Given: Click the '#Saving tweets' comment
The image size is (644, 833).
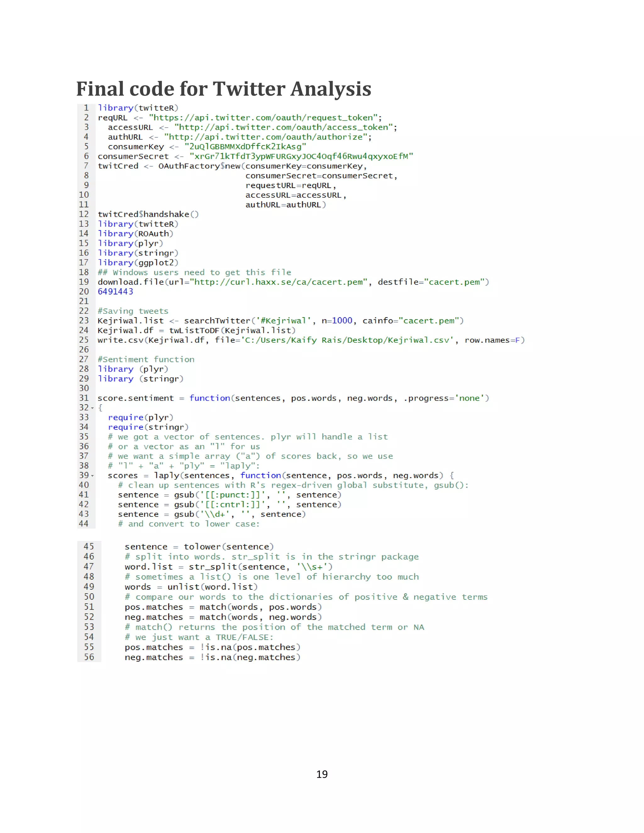Looking at the screenshot, I should pyautogui.click(x=133, y=311).
